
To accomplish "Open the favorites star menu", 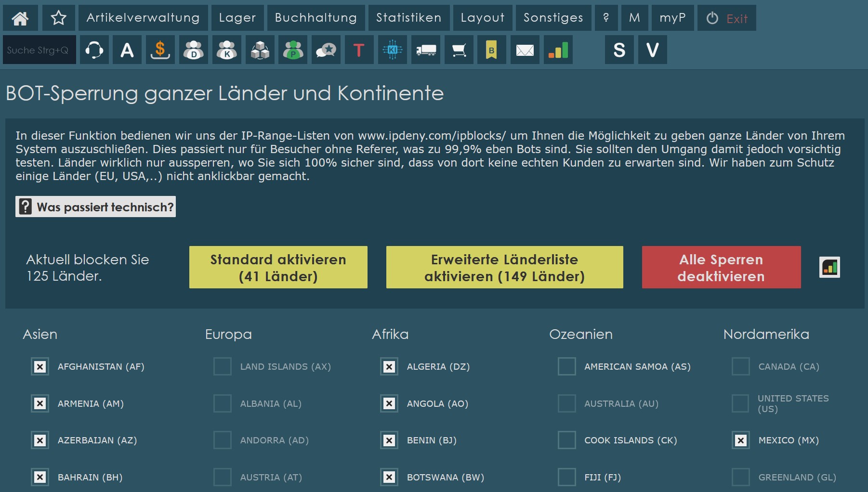I will pyautogui.click(x=58, y=18).
